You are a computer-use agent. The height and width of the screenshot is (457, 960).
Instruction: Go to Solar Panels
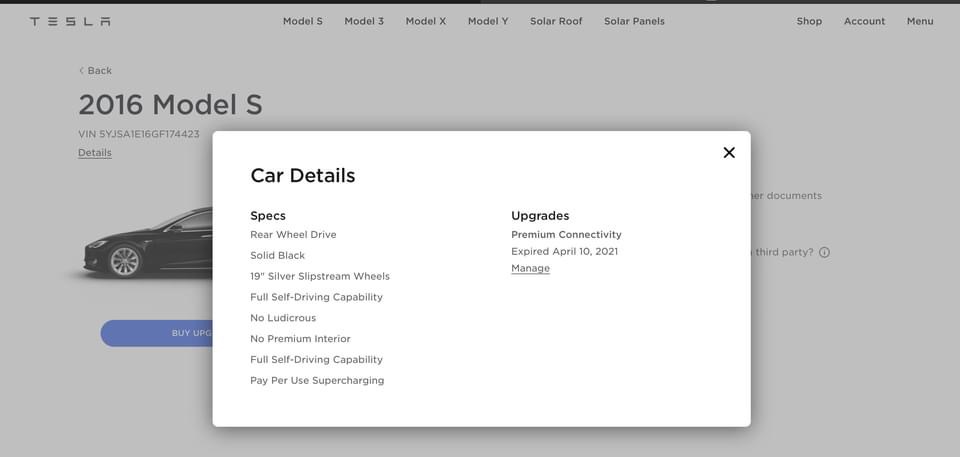tap(634, 21)
